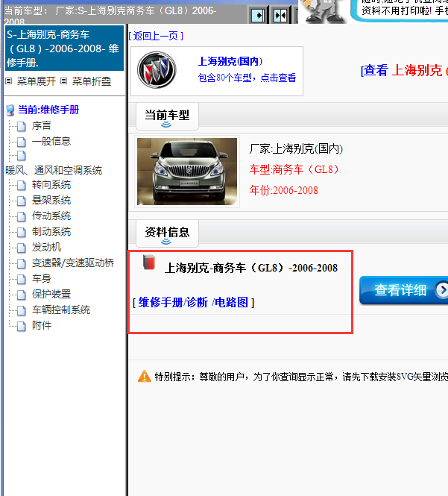
Task: Click the collapse-both-arrows button in top bar
Action: [x=280, y=15]
